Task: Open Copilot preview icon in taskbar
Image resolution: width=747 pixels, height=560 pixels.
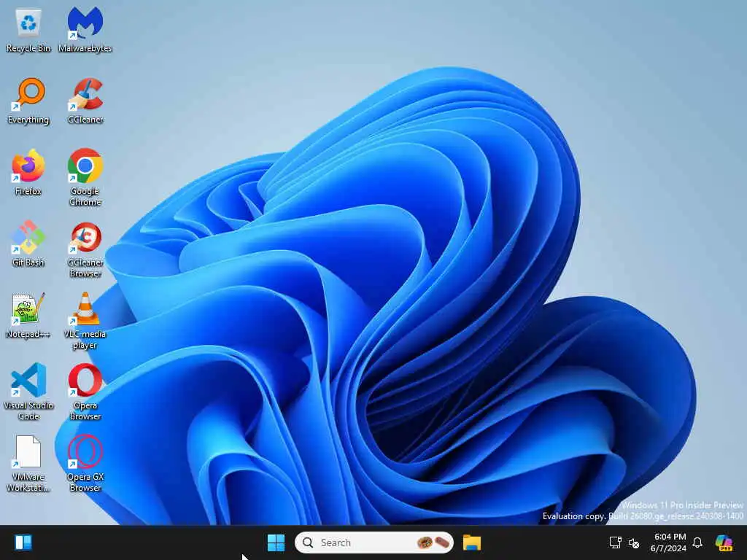Action: [x=724, y=542]
